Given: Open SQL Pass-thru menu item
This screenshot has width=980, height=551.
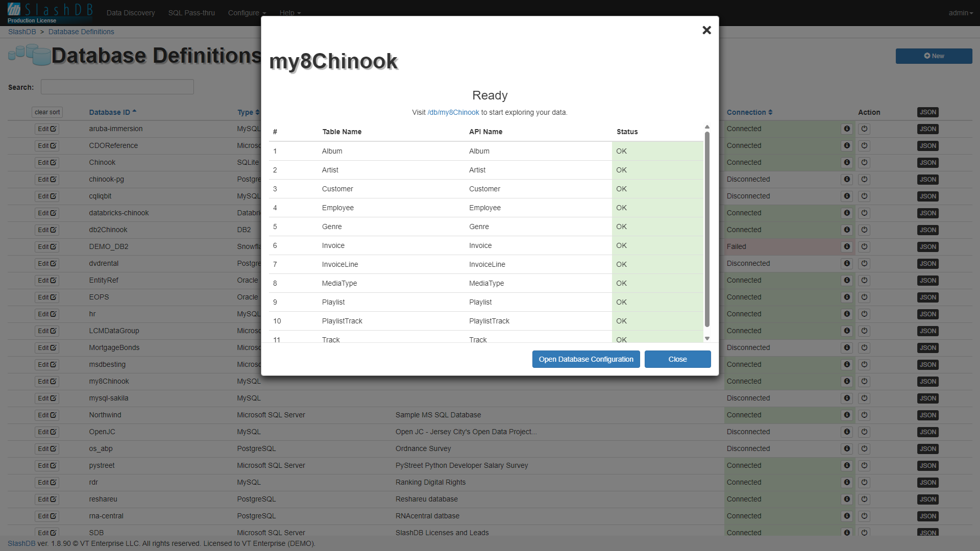Looking at the screenshot, I should click(191, 13).
